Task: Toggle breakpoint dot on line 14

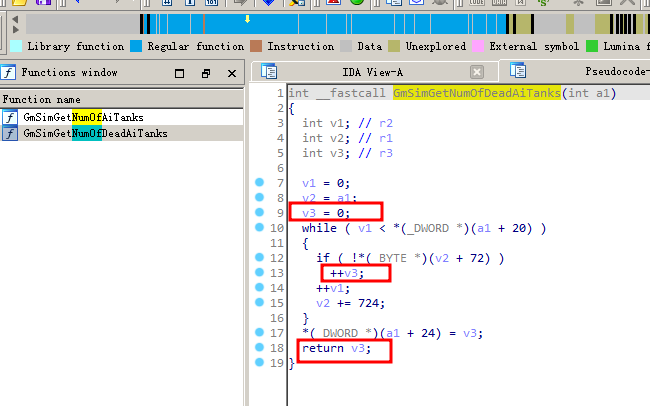Action: (260, 287)
